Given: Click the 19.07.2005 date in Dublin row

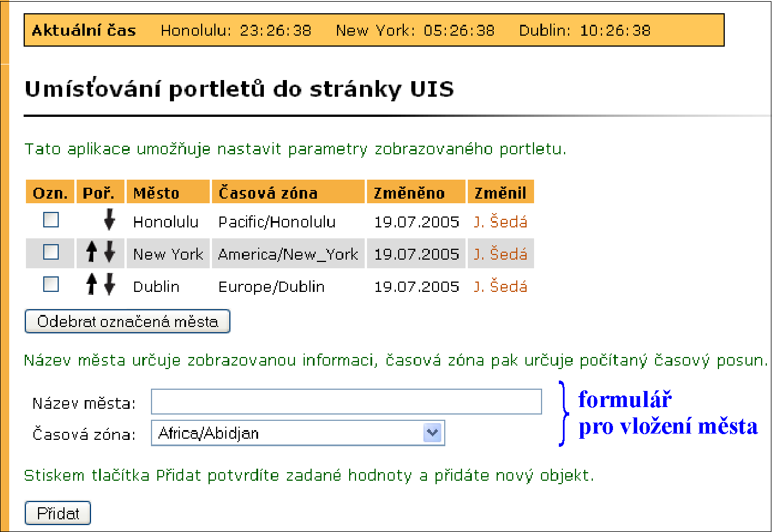Looking at the screenshot, I should tap(417, 286).
